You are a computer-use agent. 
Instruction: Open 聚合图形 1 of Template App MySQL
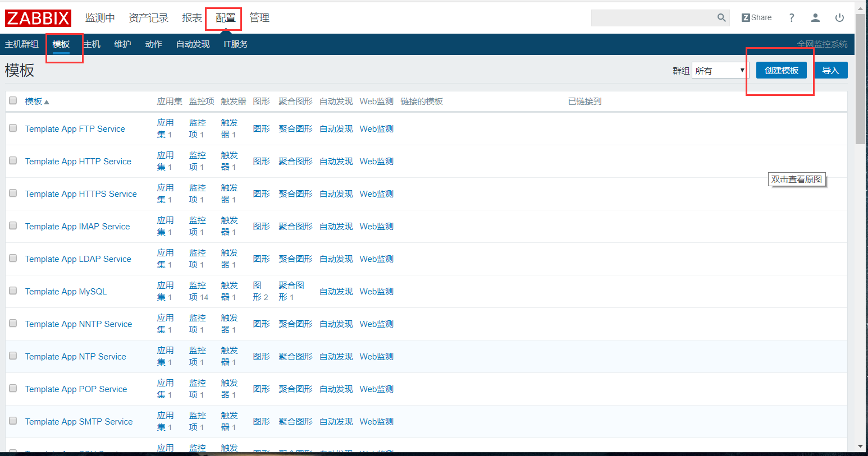coord(291,291)
